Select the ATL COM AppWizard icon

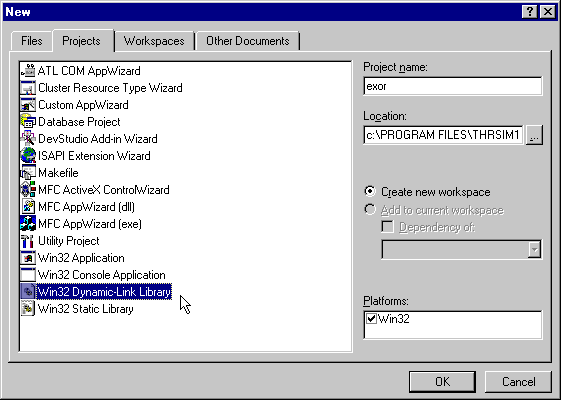(x=28, y=70)
